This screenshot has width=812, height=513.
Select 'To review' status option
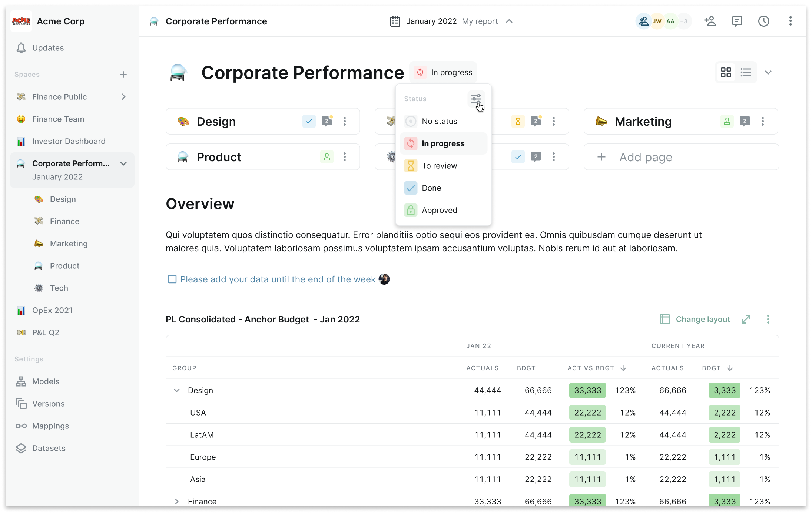click(439, 166)
